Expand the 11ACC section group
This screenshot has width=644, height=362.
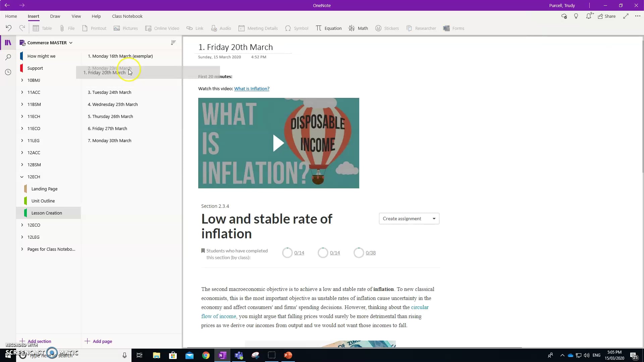(x=22, y=92)
